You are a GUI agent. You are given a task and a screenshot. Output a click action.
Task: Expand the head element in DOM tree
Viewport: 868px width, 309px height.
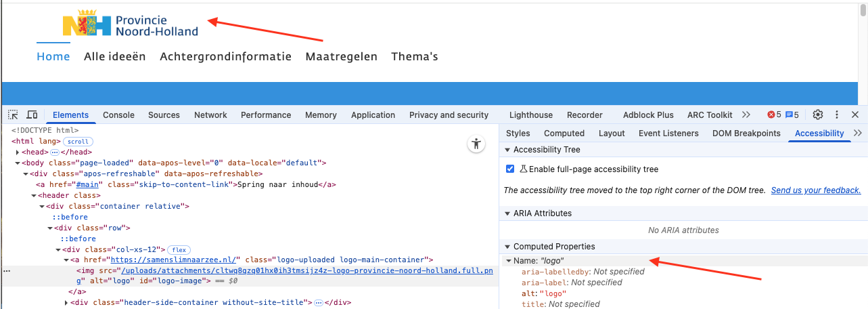(18, 152)
